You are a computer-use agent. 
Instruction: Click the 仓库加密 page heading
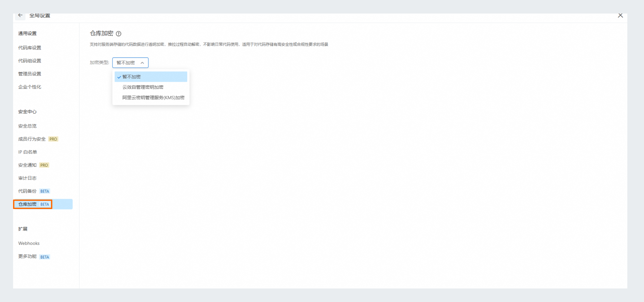pos(101,33)
